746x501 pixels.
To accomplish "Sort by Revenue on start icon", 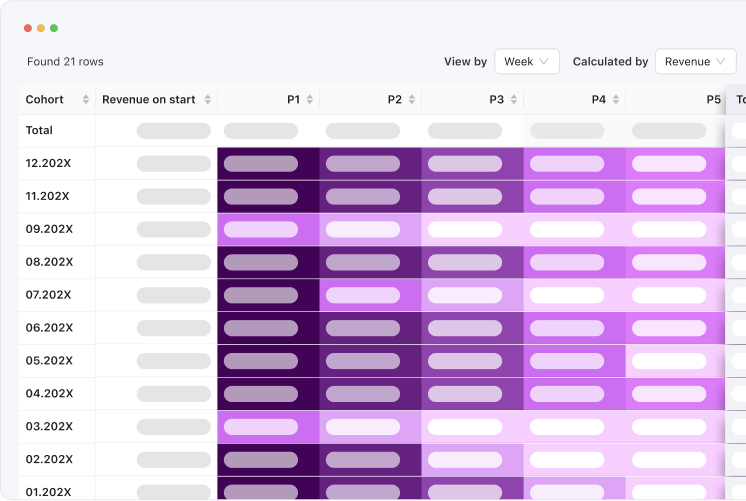I will pos(208,100).
